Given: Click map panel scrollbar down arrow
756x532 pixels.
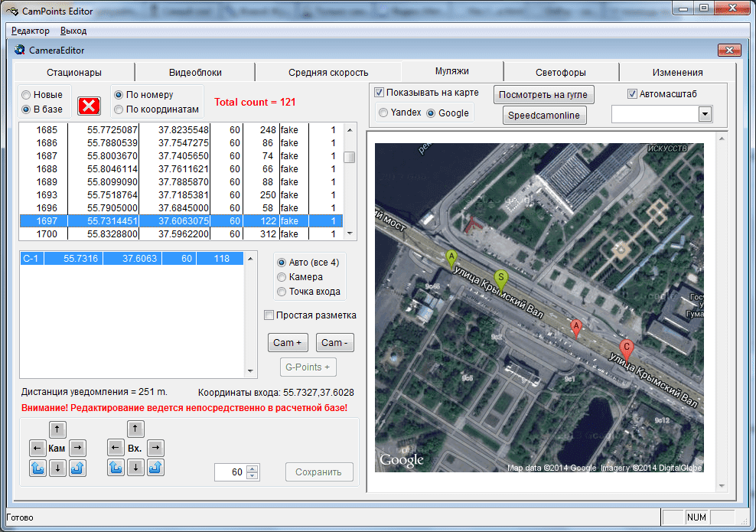Looking at the screenshot, I should (x=722, y=486).
